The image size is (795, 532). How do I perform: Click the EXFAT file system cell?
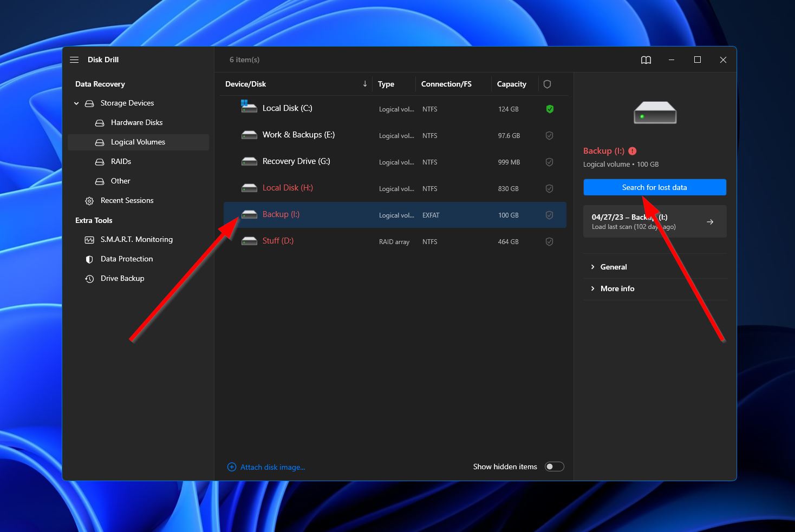point(431,215)
